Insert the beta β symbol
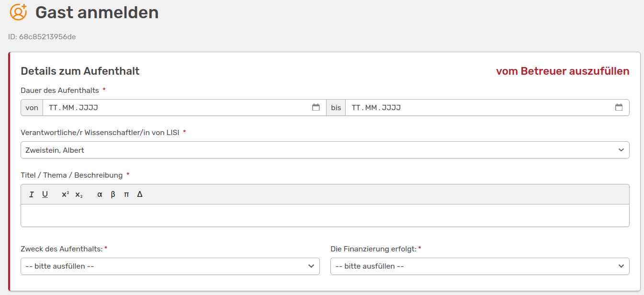 pos(113,194)
